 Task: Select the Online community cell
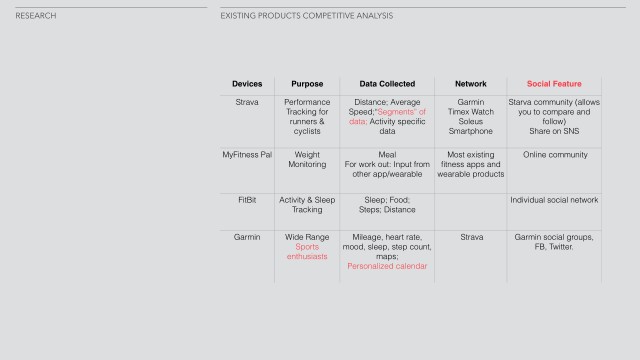[x=555, y=155]
